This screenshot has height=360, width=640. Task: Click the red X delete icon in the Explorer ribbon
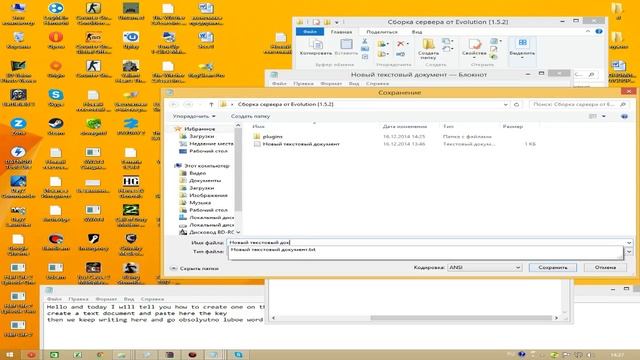(400, 43)
